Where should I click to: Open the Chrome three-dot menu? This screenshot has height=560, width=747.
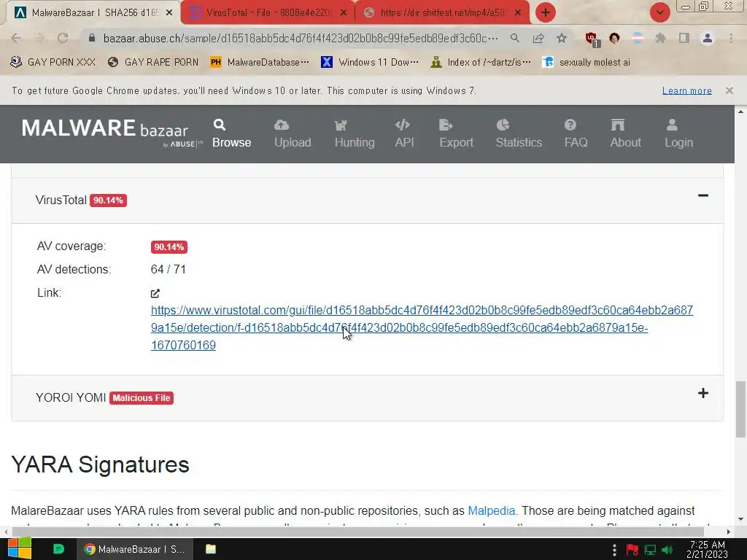coord(731,38)
